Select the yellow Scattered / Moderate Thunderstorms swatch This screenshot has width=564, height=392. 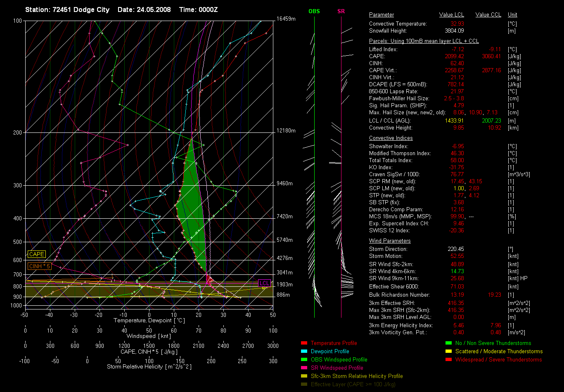448,352
